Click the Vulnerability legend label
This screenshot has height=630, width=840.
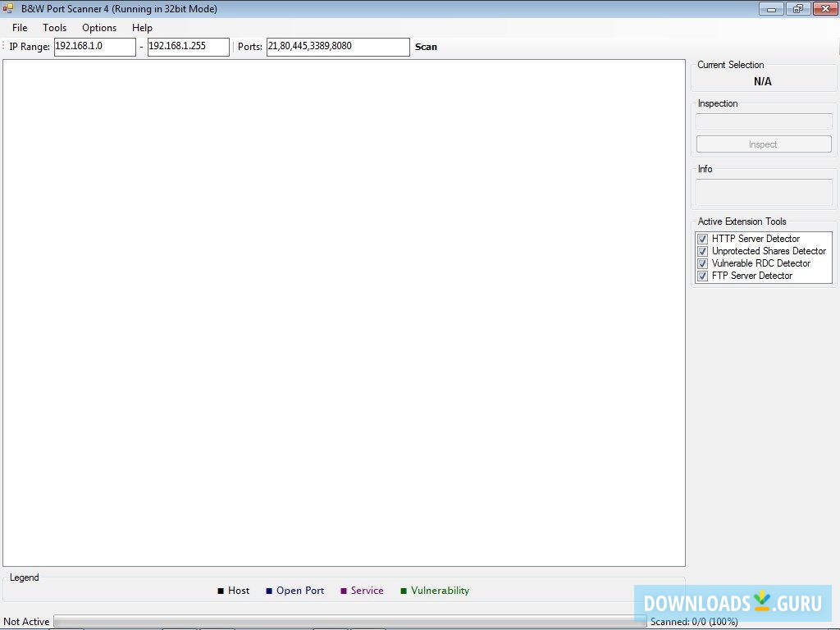[x=440, y=591]
